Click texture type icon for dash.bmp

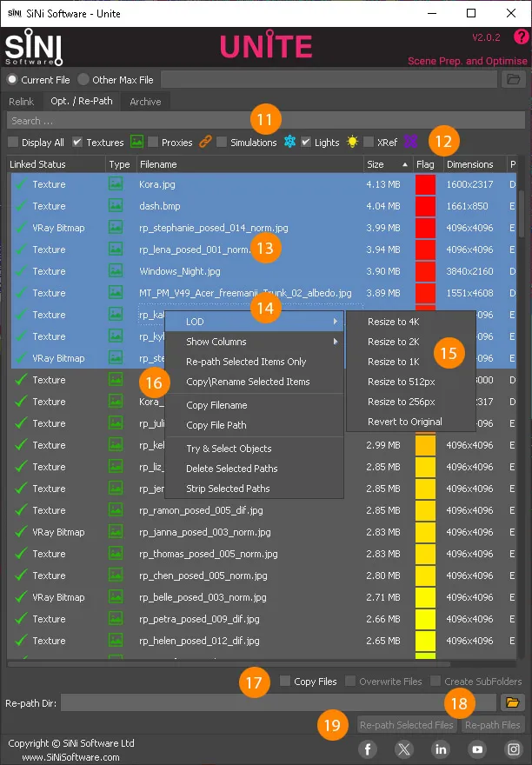(116, 205)
